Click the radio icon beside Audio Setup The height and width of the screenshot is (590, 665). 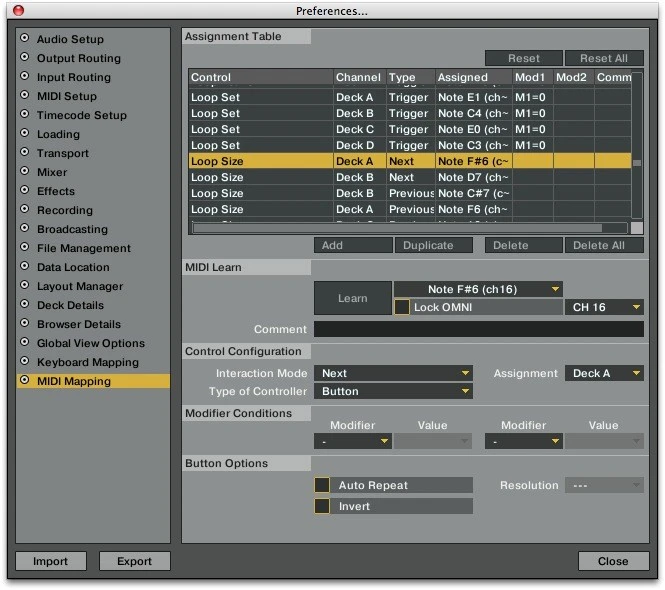[x=26, y=39]
